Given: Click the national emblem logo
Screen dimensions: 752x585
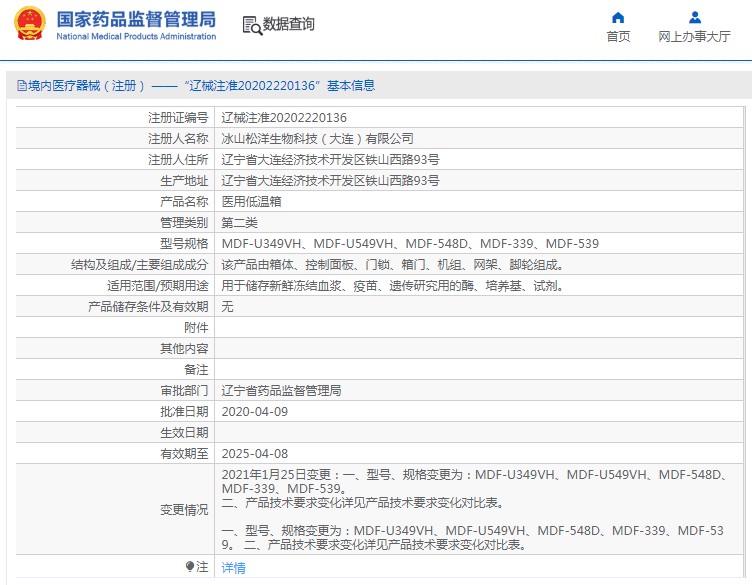Looking at the screenshot, I should [x=30, y=23].
